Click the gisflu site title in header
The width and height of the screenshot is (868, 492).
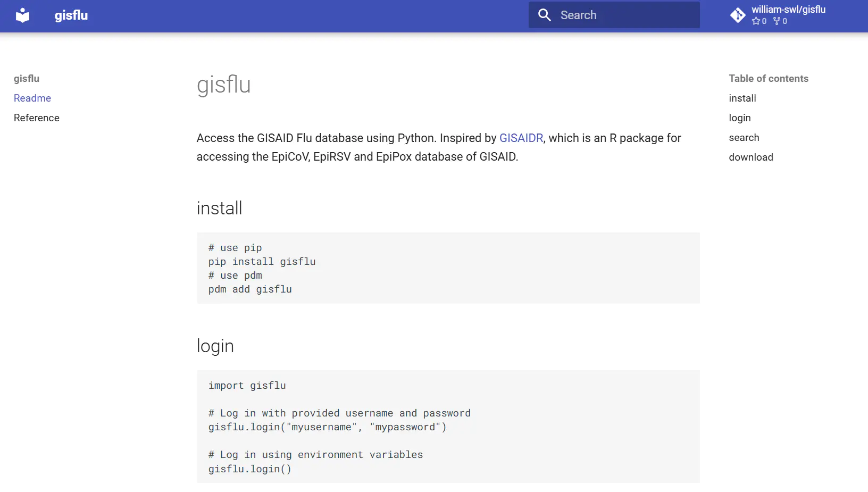click(71, 15)
